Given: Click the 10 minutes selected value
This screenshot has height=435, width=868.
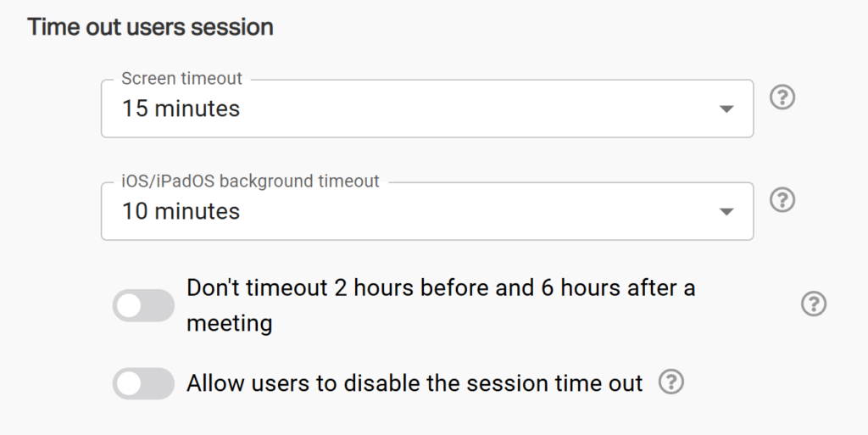Looking at the screenshot, I should pyautogui.click(x=181, y=211).
